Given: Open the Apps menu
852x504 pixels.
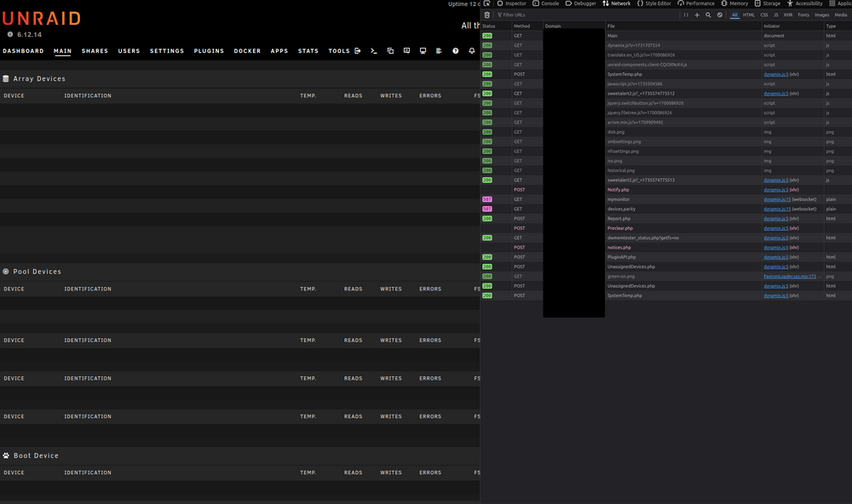Looking at the screenshot, I should pos(279,51).
